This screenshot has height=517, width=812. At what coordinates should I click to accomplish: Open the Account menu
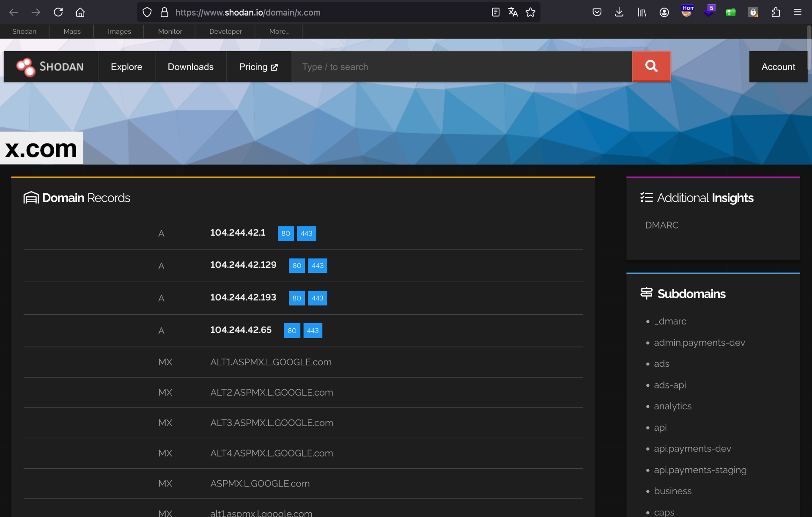[778, 67]
